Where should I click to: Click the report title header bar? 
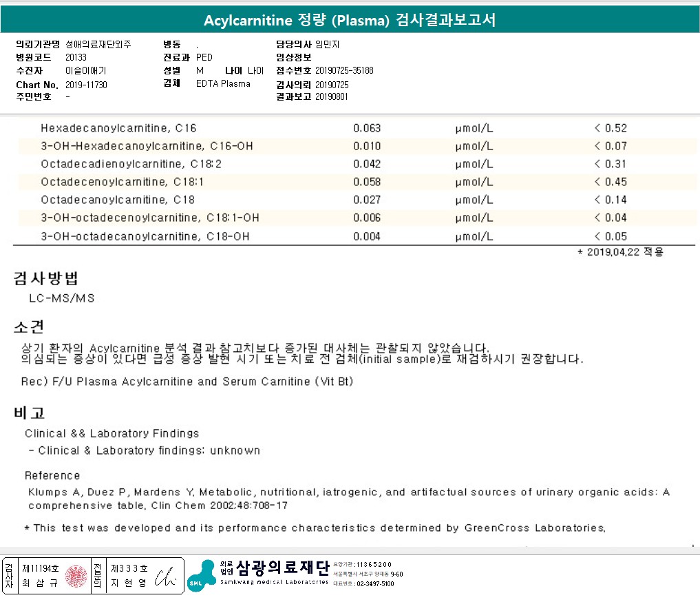coord(350,21)
